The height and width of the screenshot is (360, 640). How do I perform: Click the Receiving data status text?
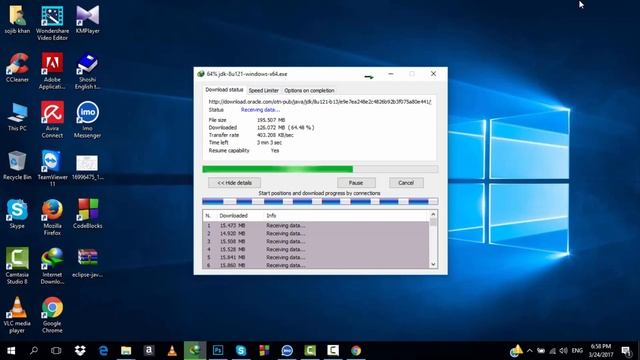pyautogui.click(x=260, y=110)
